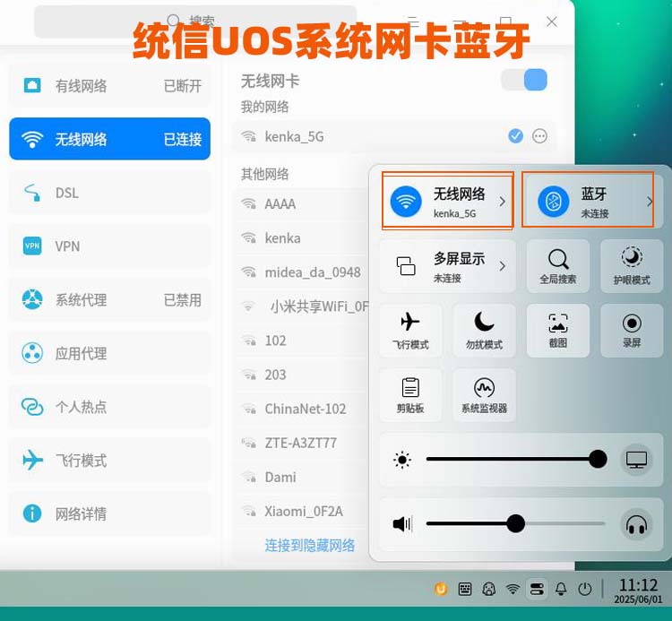The height and width of the screenshot is (621, 672).
Task: Close the settings window
Action: [x=552, y=22]
